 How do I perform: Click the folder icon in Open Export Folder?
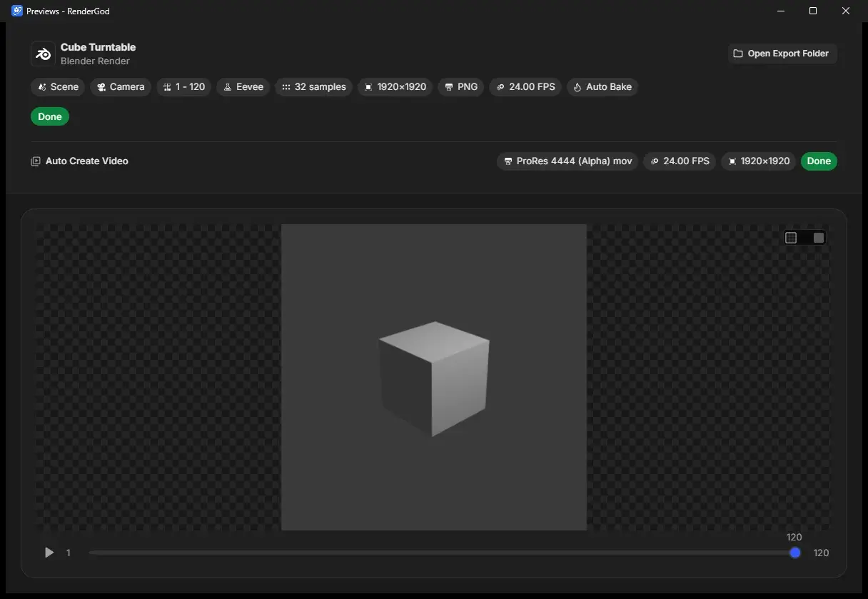tap(739, 54)
